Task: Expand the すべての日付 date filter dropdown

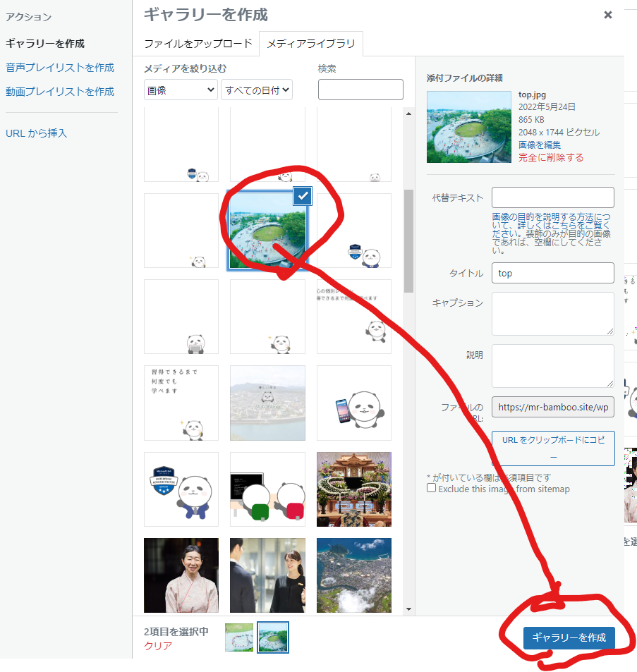Action: tap(256, 90)
